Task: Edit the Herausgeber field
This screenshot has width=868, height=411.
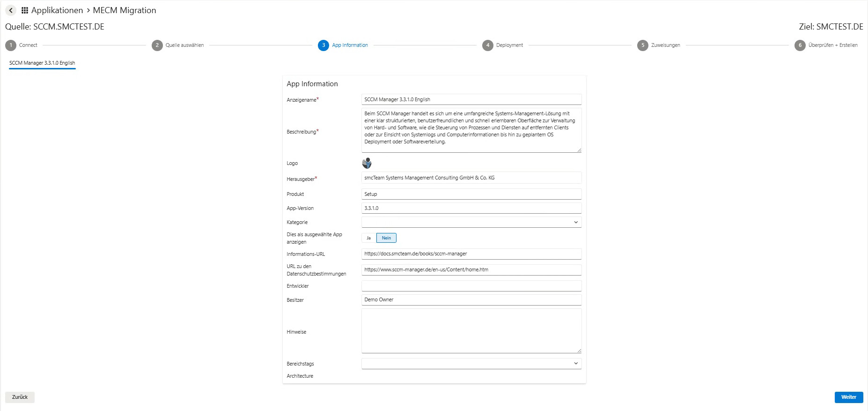Action: [471, 178]
